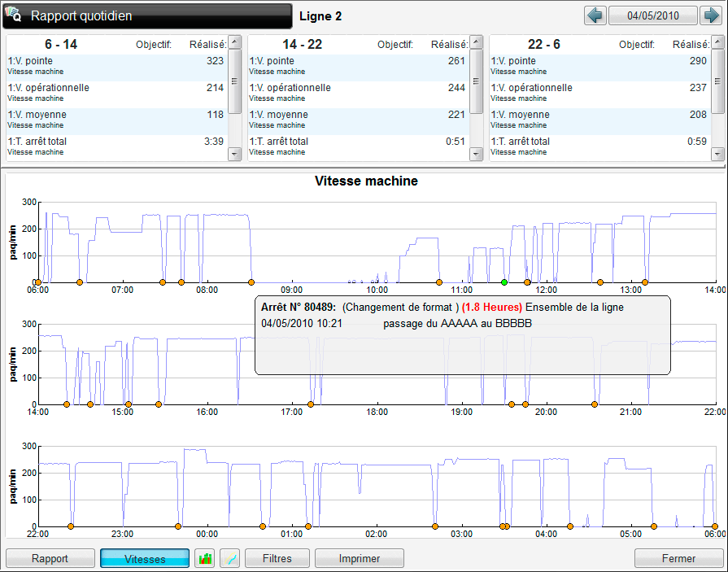
Task: Select the T. arrêt total row showing 0:59
Action: [x=600, y=147]
